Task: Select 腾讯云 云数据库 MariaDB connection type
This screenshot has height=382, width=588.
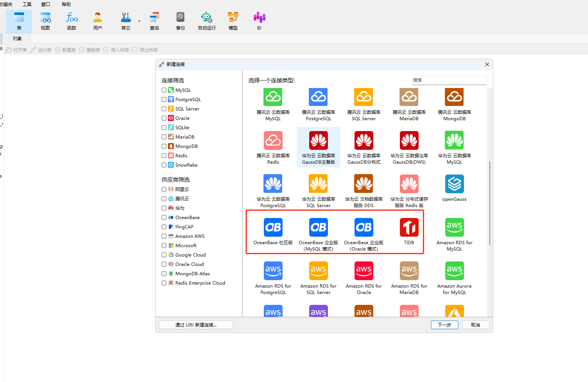Action: pos(409,104)
